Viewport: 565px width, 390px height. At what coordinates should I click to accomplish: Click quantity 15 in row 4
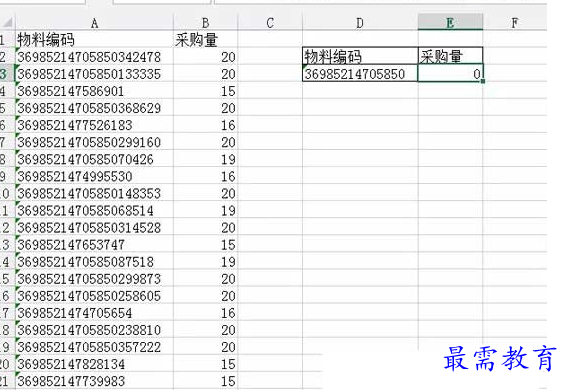tap(205, 91)
